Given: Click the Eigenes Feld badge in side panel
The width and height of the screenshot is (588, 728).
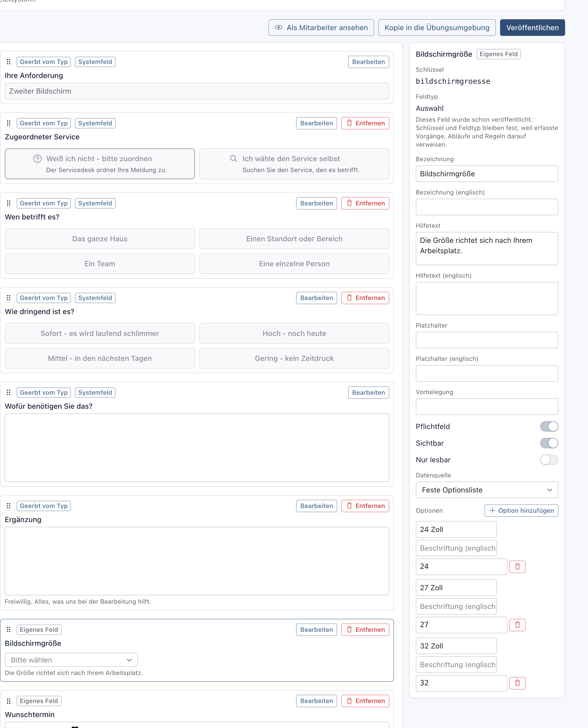Looking at the screenshot, I should point(498,54).
